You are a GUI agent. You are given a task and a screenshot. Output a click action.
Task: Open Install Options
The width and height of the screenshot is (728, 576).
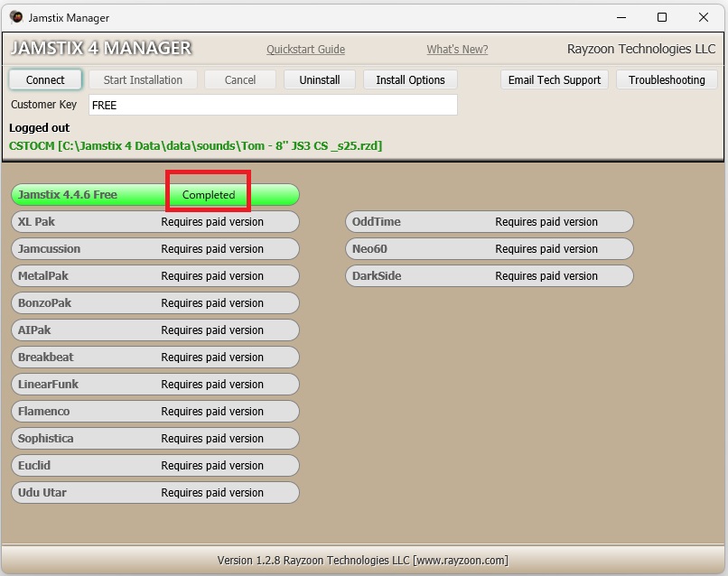pyautogui.click(x=410, y=80)
